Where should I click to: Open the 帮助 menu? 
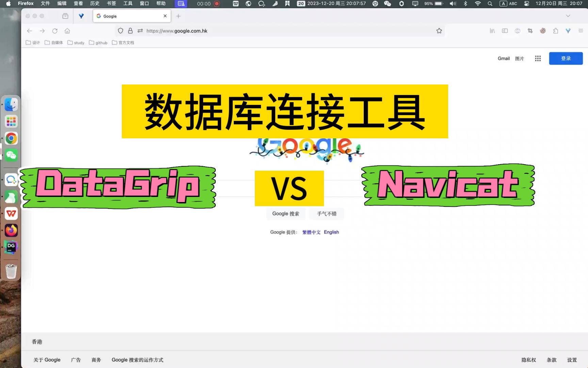point(161,3)
